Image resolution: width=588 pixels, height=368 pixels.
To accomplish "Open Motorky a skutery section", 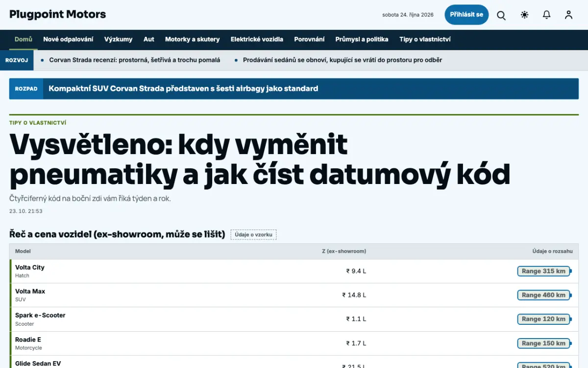I will (193, 39).
